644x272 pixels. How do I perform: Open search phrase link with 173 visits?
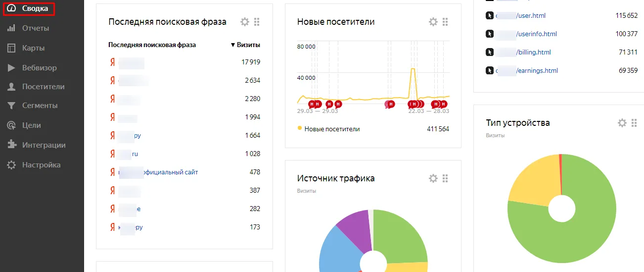coord(131,227)
